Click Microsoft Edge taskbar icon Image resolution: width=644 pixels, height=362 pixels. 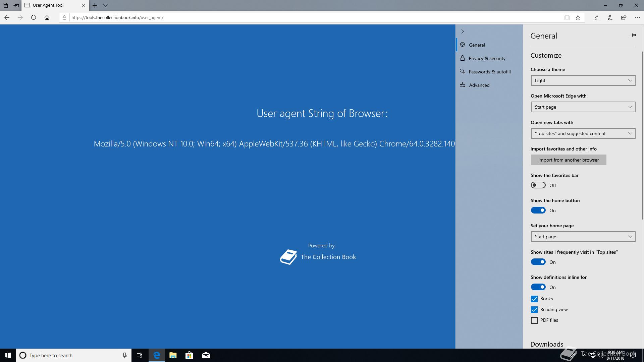157,355
